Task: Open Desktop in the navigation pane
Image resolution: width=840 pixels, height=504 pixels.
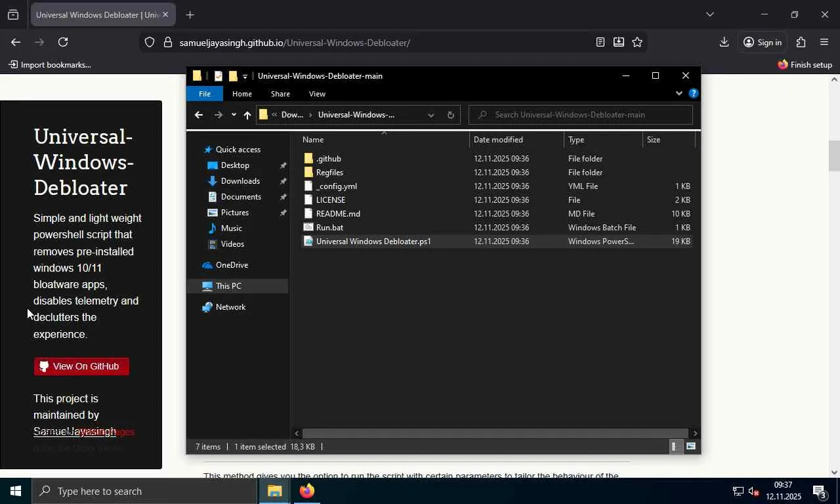Action: pos(235,165)
